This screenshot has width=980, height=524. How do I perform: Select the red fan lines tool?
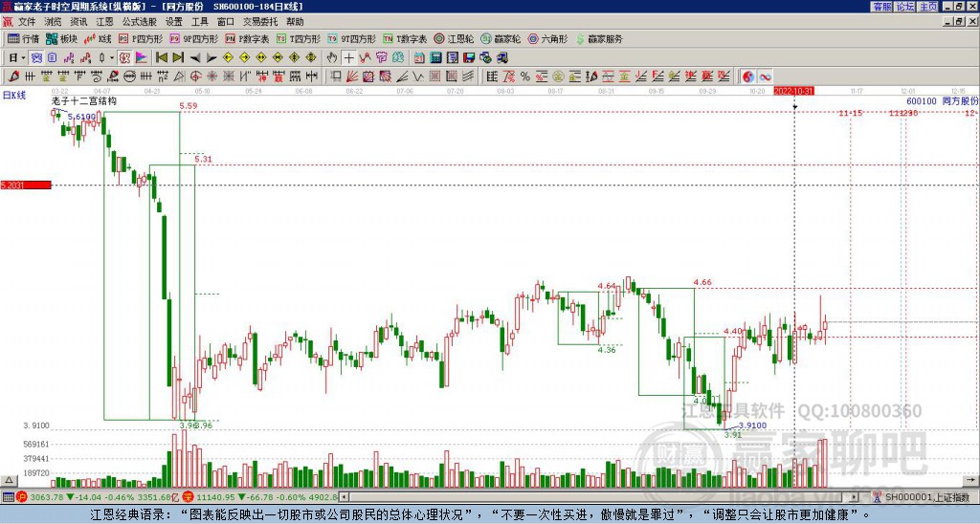(x=352, y=76)
